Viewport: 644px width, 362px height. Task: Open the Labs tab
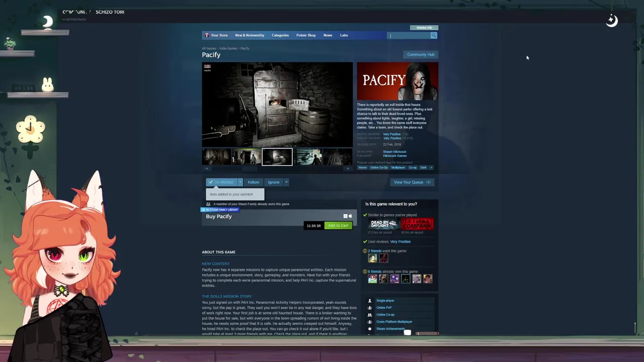[344, 35]
